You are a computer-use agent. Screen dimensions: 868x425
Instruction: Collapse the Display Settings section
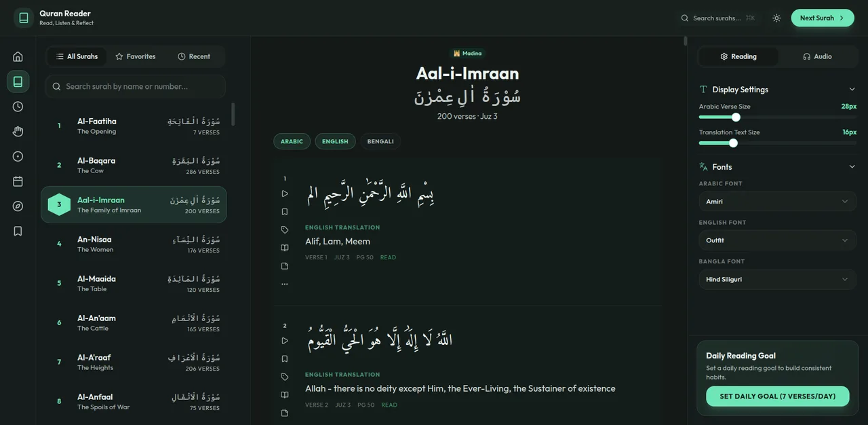click(852, 90)
